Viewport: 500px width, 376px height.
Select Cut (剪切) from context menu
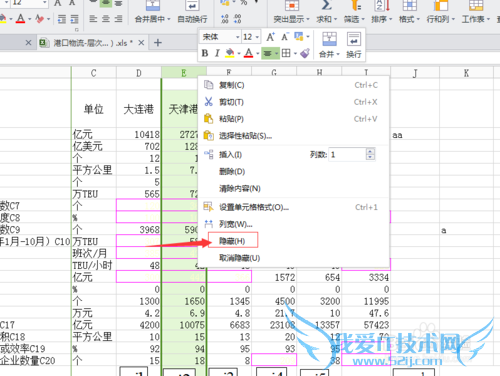pyautogui.click(x=293, y=102)
